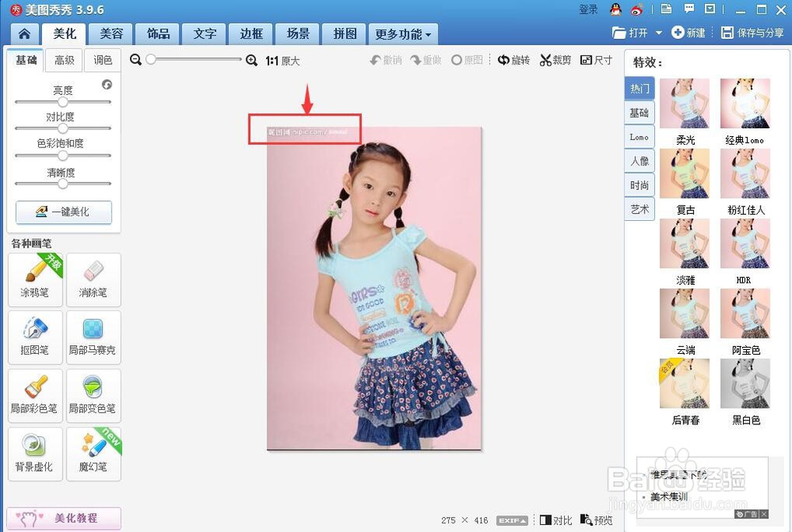
Task: Click the 尺寸 resize icon
Action: point(596,59)
